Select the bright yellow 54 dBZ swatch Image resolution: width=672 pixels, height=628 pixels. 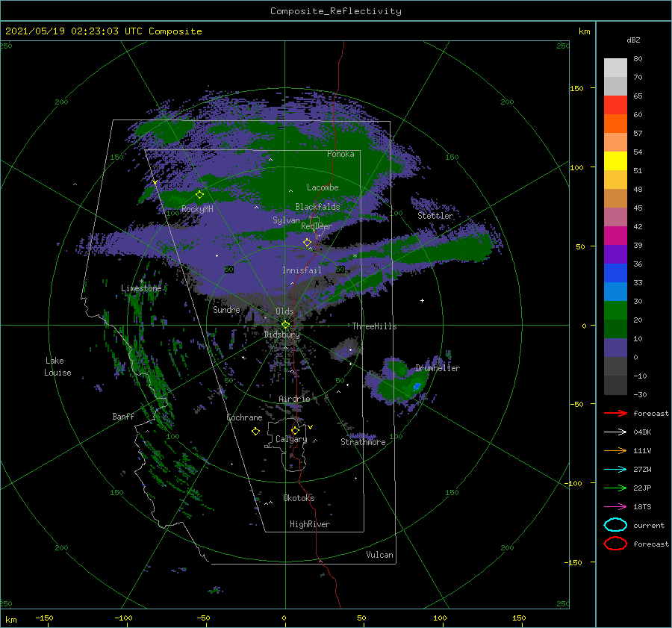(x=615, y=161)
